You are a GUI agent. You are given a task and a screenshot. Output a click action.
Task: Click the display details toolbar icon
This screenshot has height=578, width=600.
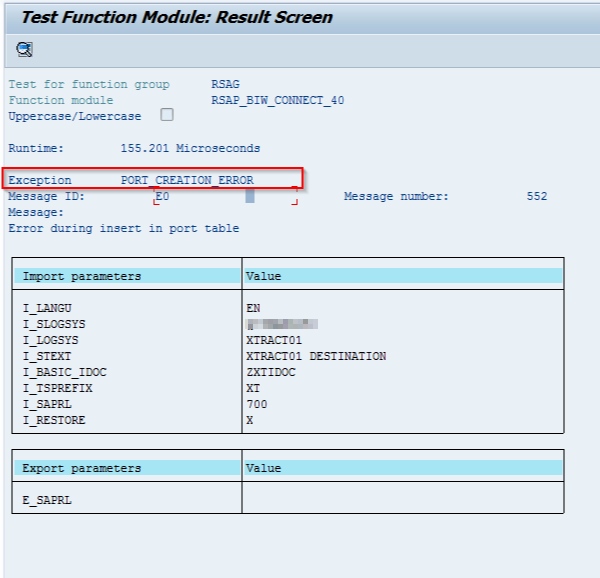pyautogui.click(x=24, y=50)
